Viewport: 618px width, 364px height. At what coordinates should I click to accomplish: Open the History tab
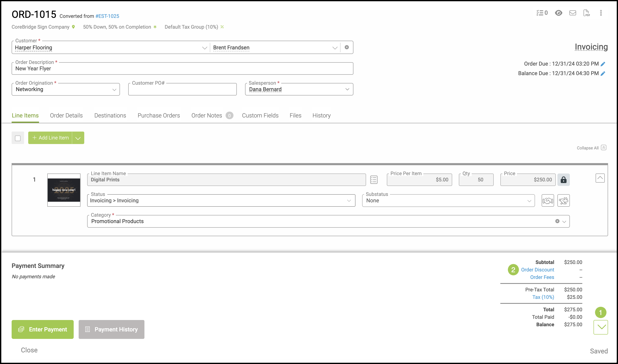pos(321,116)
